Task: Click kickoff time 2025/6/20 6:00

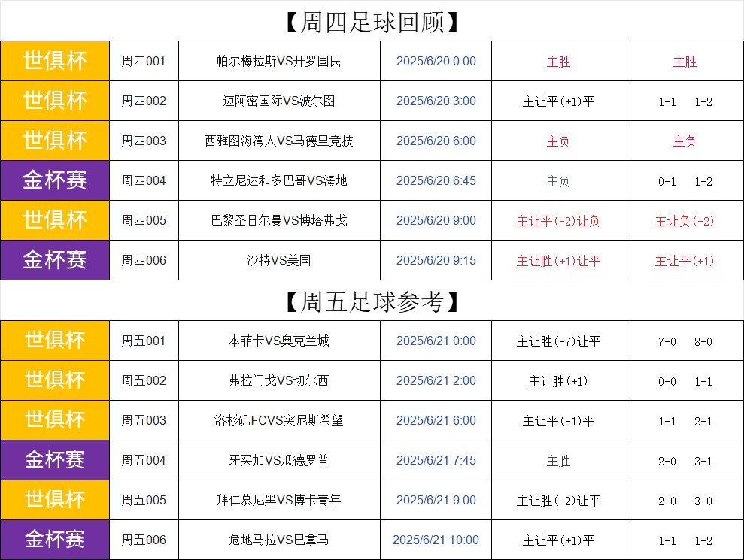Action: point(436,141)
